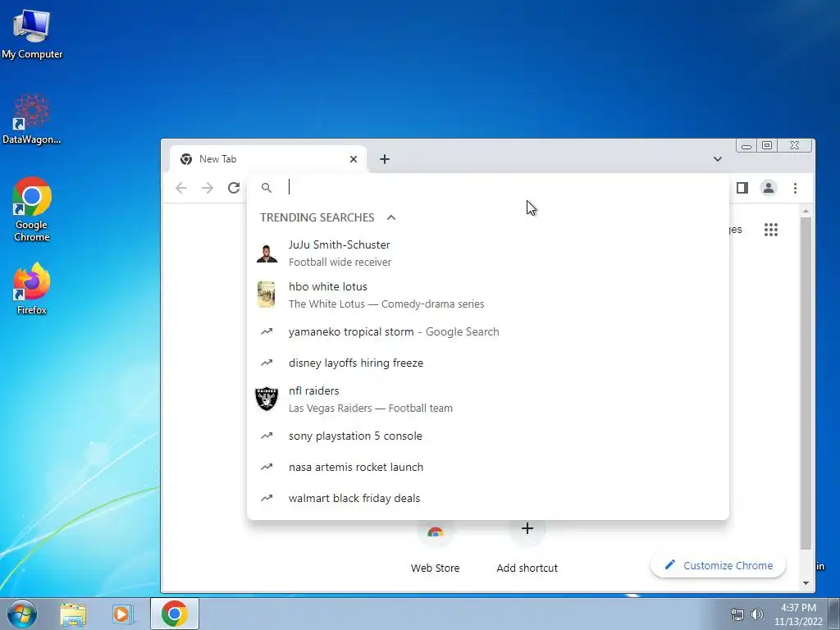Click the Chrome back arrow

coord(181,188)
